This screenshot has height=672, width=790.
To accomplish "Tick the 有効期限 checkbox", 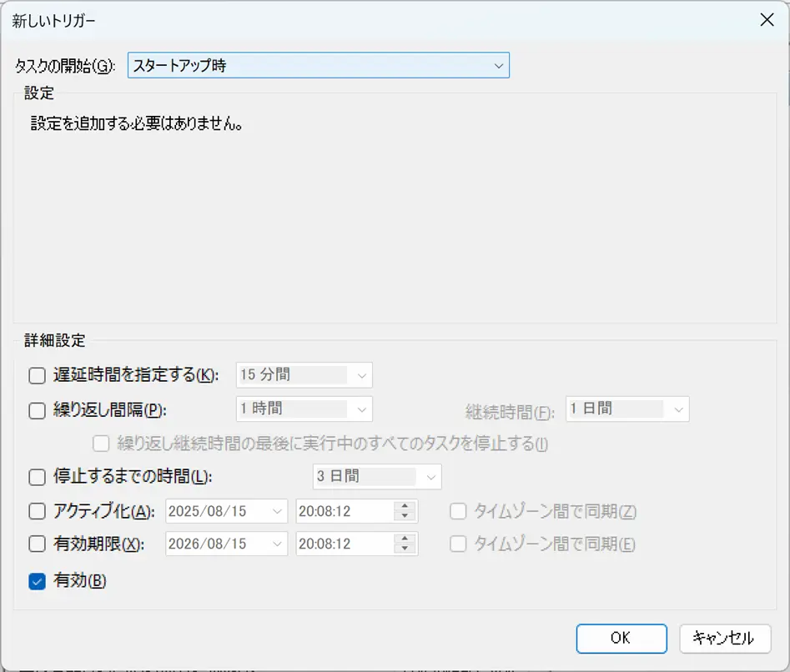I will coord(38,544).
